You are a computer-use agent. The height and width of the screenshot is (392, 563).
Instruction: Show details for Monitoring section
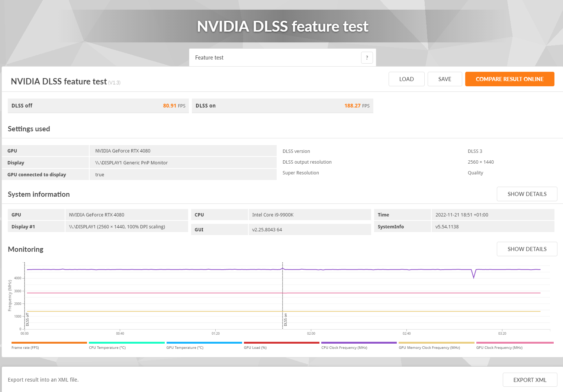527,249
